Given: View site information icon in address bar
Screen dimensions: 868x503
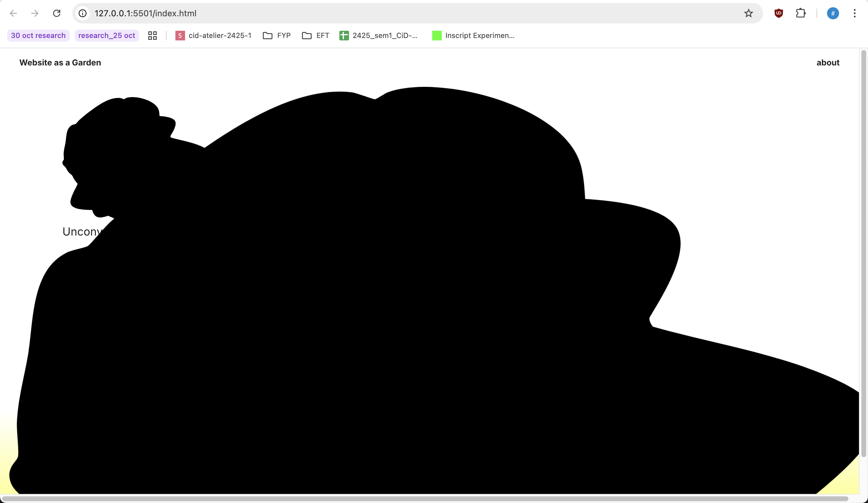Looking at the screenshot, I should (x=83, y=14).
